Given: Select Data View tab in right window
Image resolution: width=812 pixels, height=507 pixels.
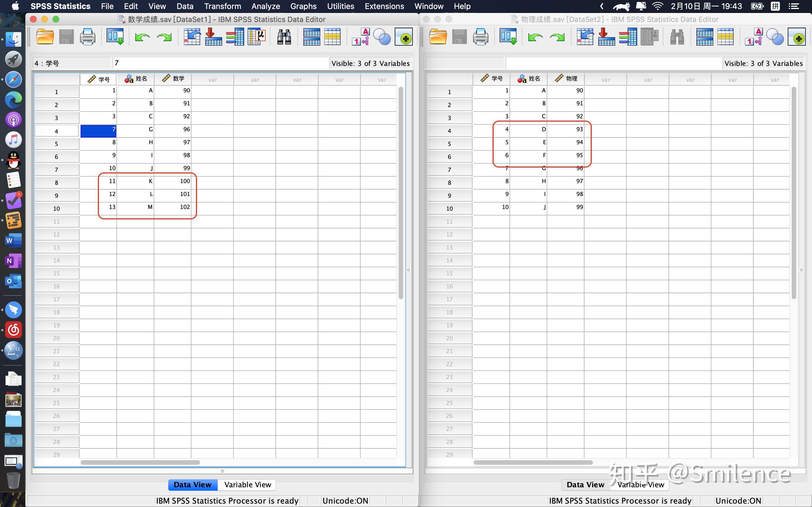Looking at the screenshot, I should [585, 484].
